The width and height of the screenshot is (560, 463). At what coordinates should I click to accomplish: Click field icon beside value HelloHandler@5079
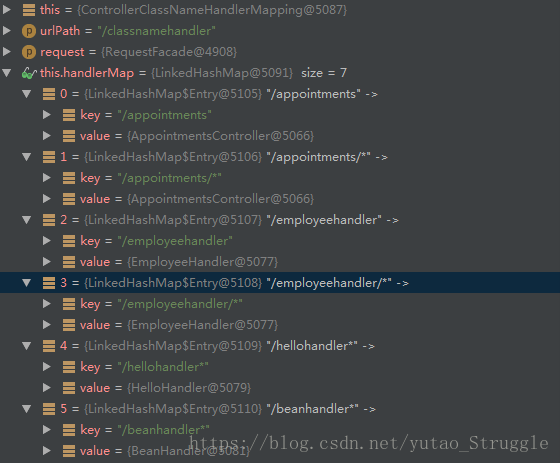pos(69,388)
